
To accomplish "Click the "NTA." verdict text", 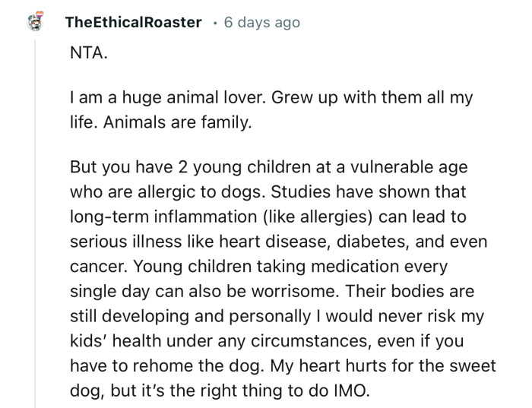I will pyautogui.click(x=87, y=55).
